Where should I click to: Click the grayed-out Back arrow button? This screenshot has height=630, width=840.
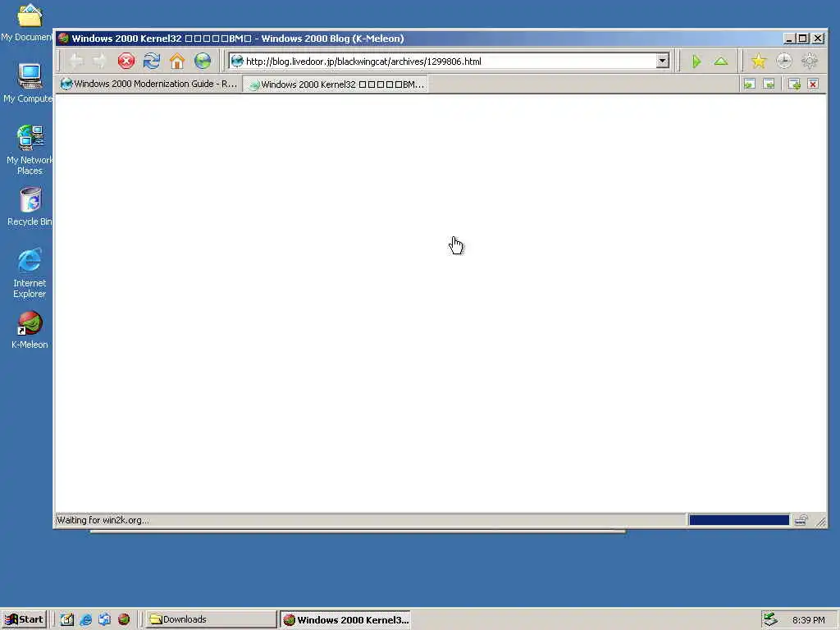(x=76, y=61)
